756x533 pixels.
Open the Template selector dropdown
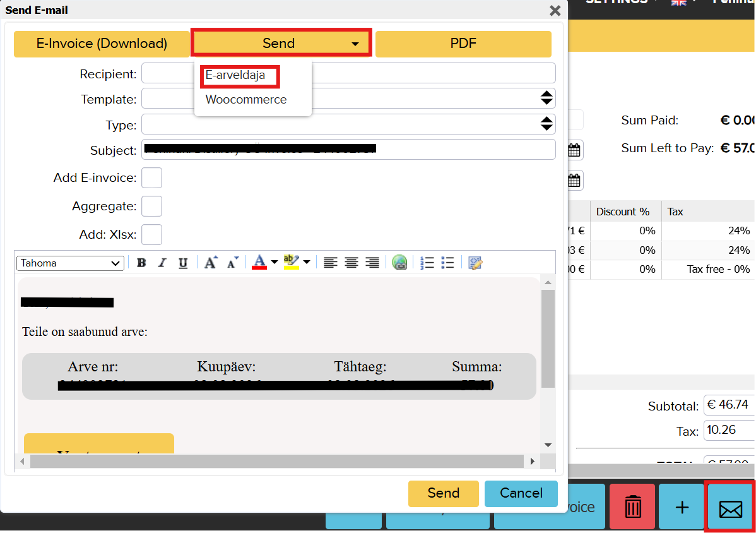(x=348, y=99)
